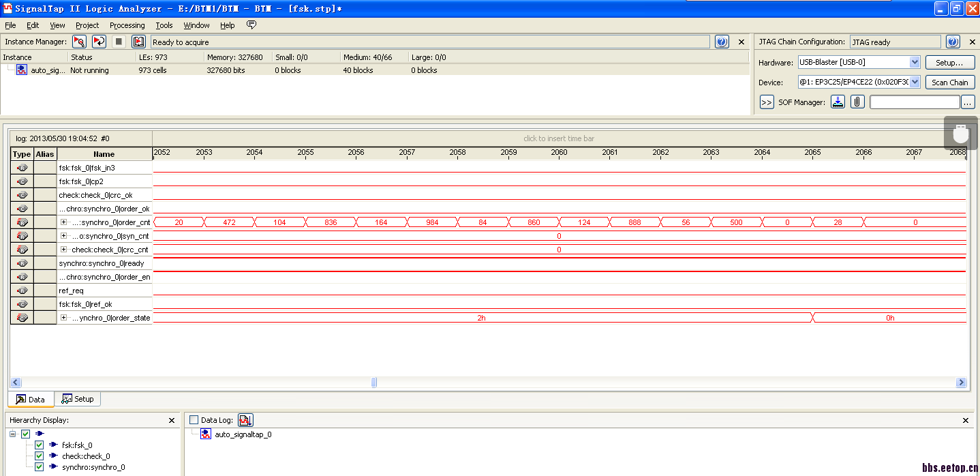Click the Data Log save waveform icon
The image size is (980, 476).
pyautogui.click(x=245, y=420)
